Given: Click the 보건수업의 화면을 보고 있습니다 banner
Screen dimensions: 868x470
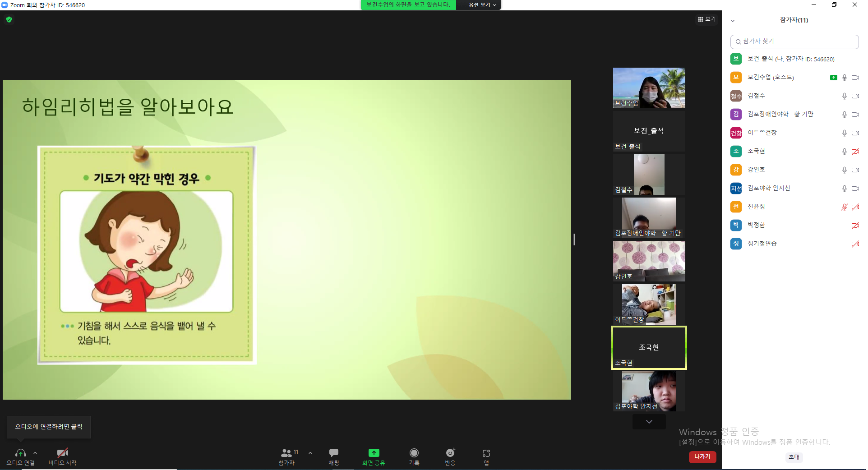Looking at the screenshot, I should [x=408, y=5].
